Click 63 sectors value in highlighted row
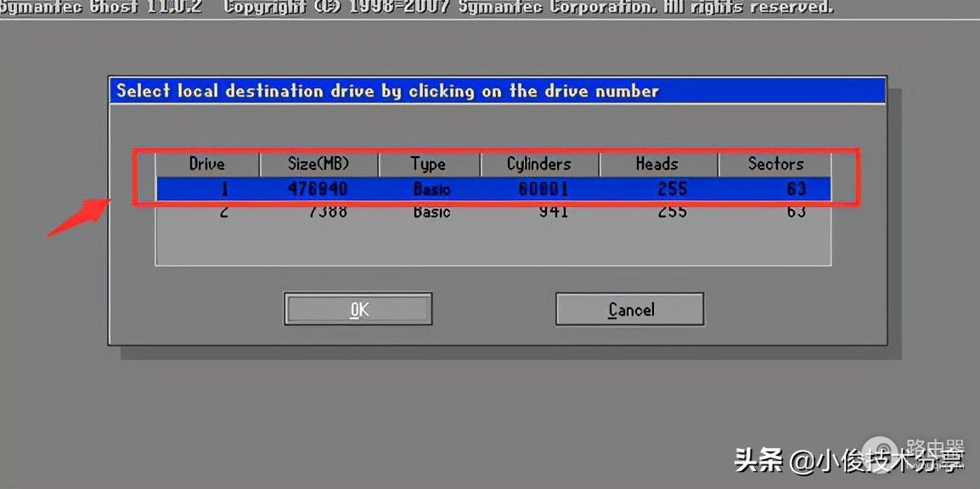Image resolution: width=980 pixels, height=489 pixels. (x=796, y=188)
